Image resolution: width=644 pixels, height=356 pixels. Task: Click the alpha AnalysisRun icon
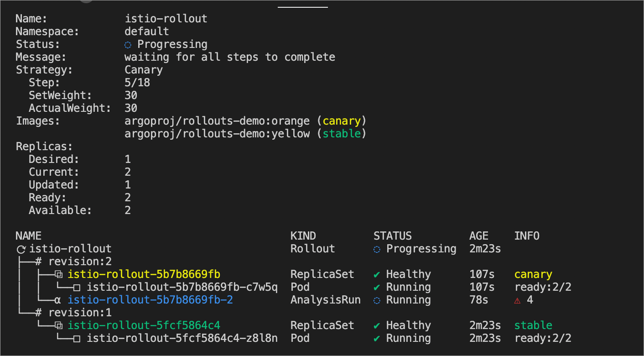(x=57, y=300)
